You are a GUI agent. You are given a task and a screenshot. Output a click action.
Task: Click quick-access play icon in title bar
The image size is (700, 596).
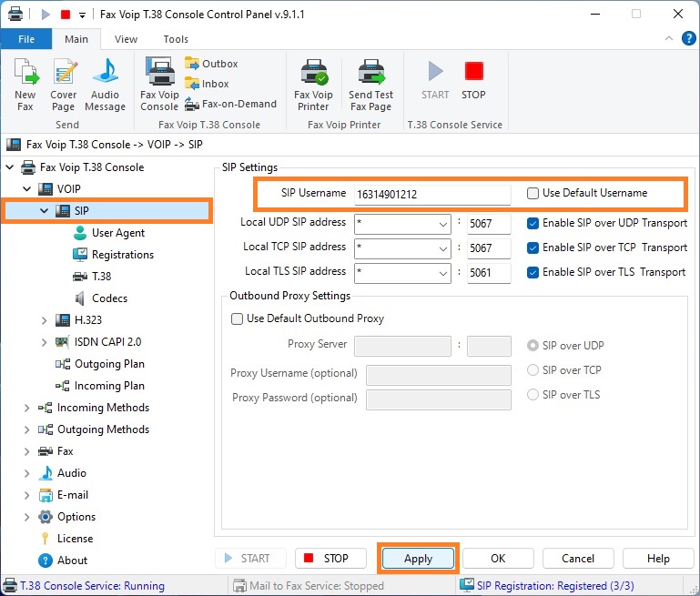click(x=46, y=15)
